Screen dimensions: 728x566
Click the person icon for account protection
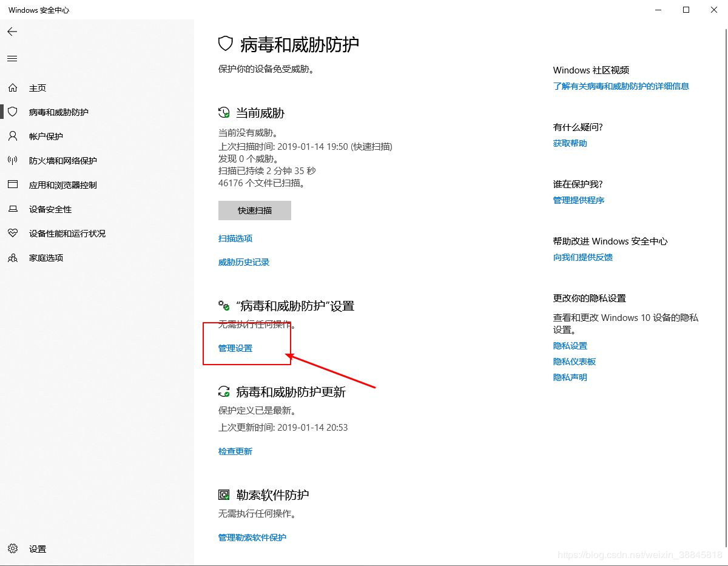point(13,136)
